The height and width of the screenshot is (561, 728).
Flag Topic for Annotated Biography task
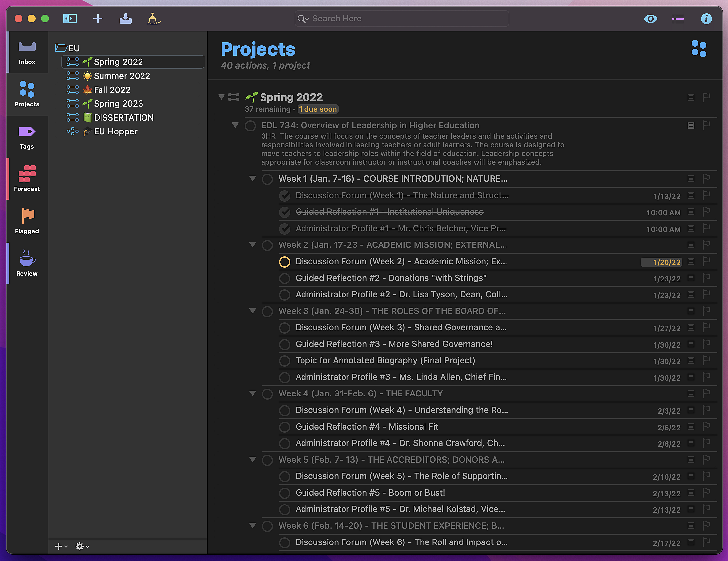[x=706, y=360]
